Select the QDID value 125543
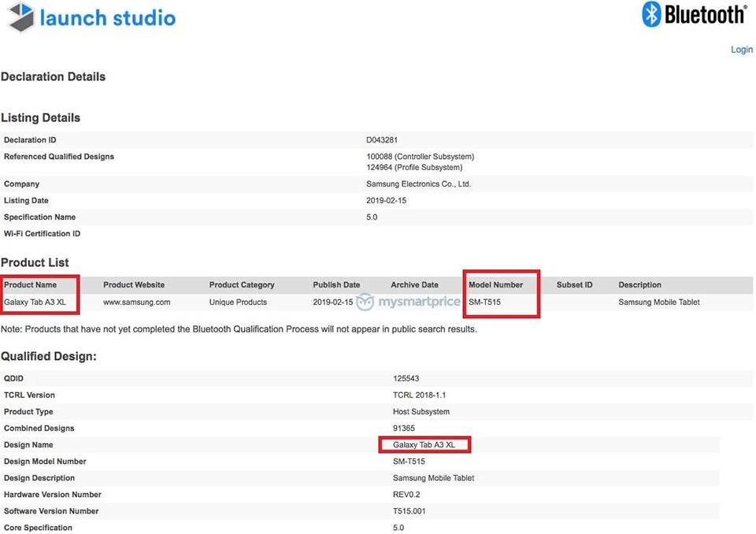This screenshot has width=756, height=534. (406, 378)
